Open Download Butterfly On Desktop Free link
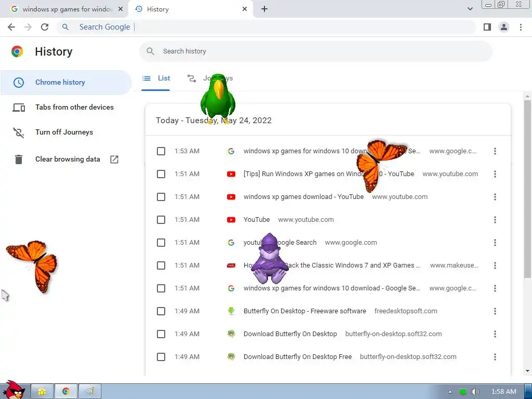This screenshot has height=399, width=532. click(298, 357)
